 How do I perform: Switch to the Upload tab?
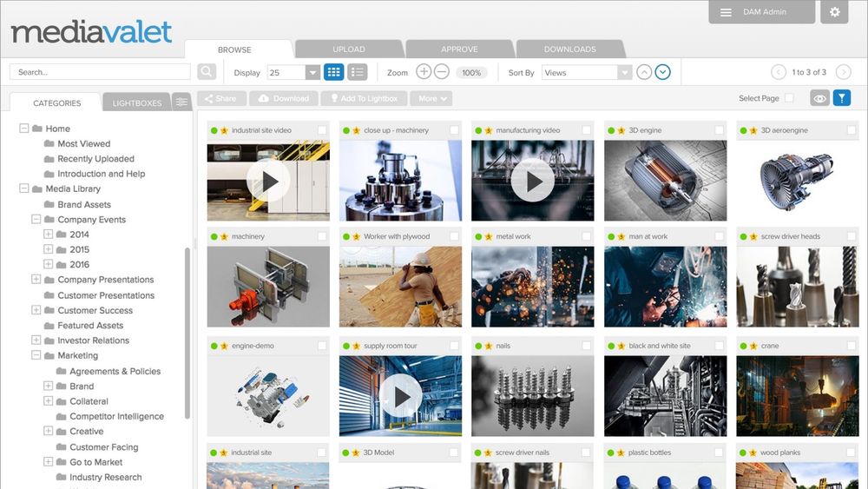pos(349,50)
